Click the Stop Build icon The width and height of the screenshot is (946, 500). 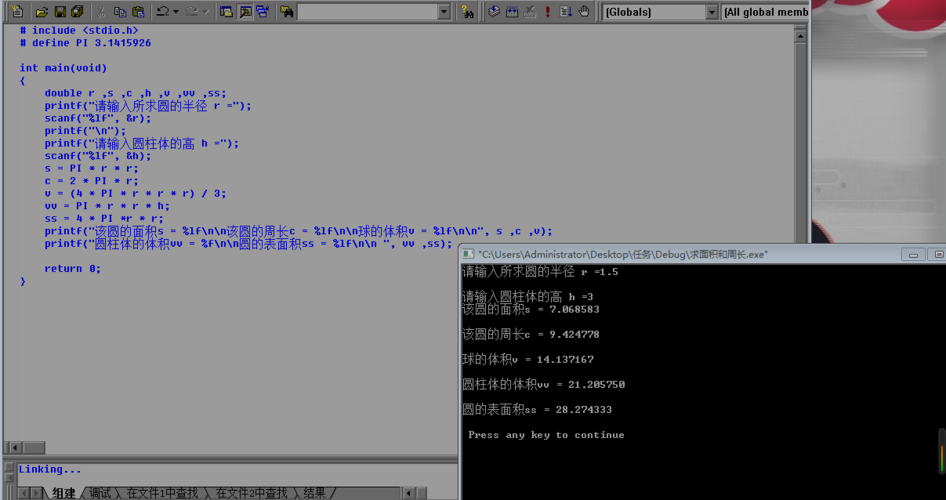[x=530, y=11]
